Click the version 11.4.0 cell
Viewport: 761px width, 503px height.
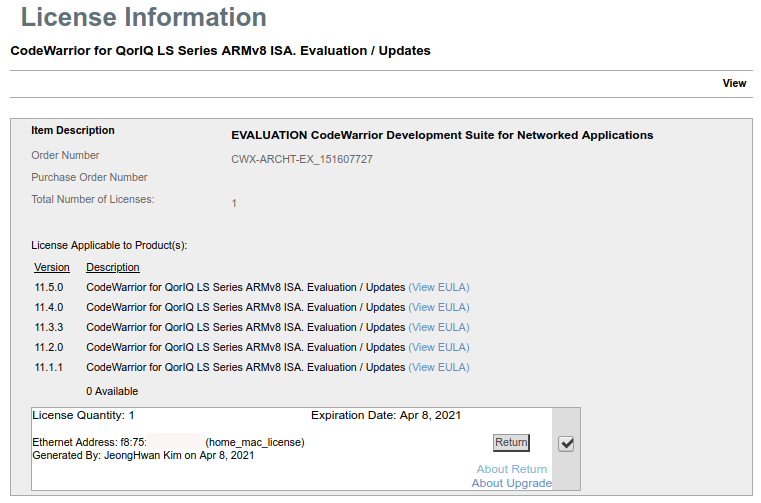coord(49,307)
